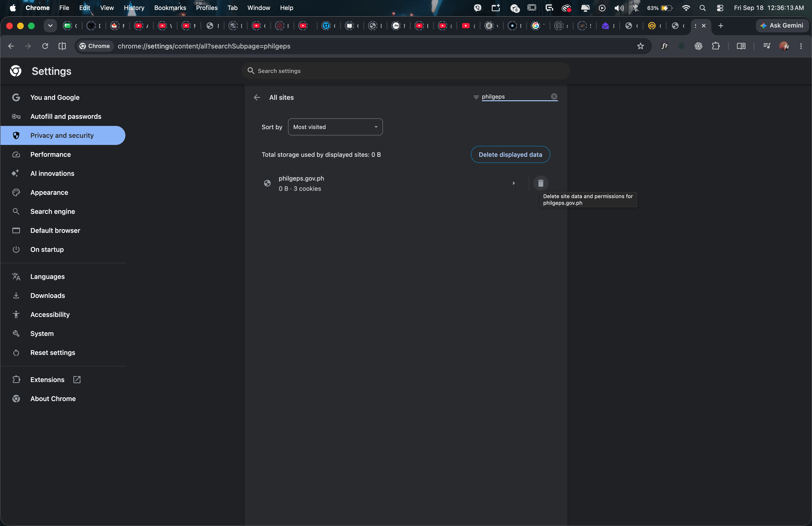
Task: Open the tab search chevron
Action: point(50,26)
